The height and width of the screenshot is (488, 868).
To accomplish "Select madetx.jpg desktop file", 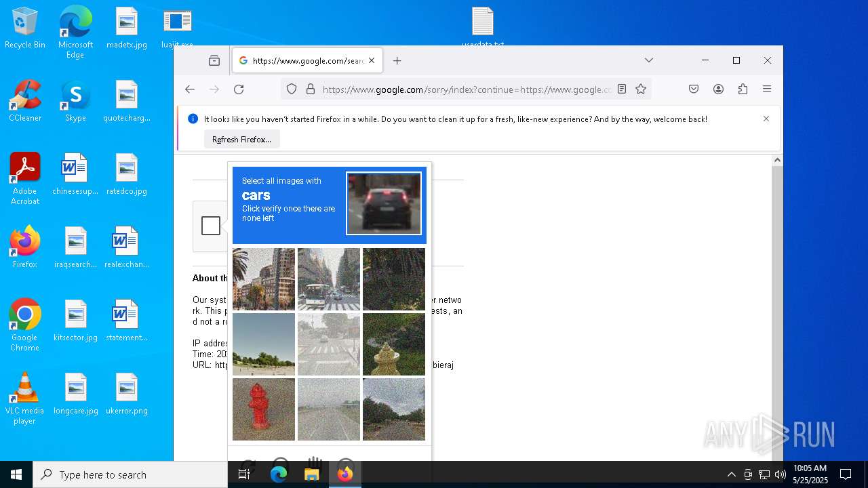I will pos(127,28).
